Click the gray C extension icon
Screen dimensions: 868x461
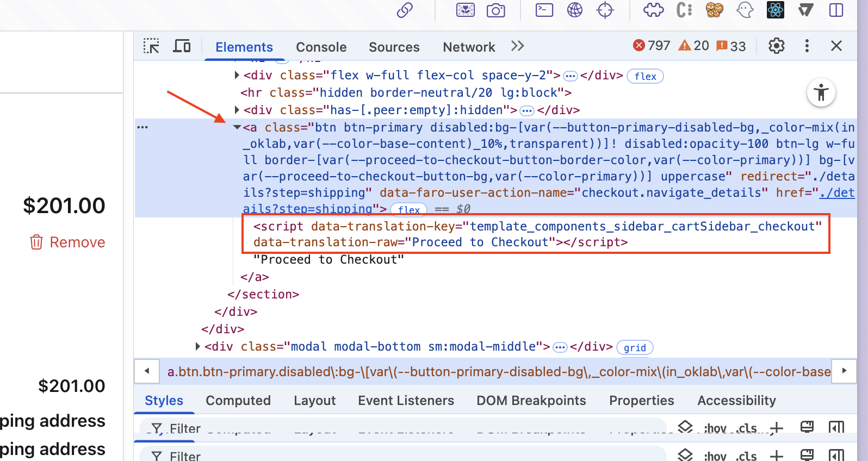coord(684,10)
